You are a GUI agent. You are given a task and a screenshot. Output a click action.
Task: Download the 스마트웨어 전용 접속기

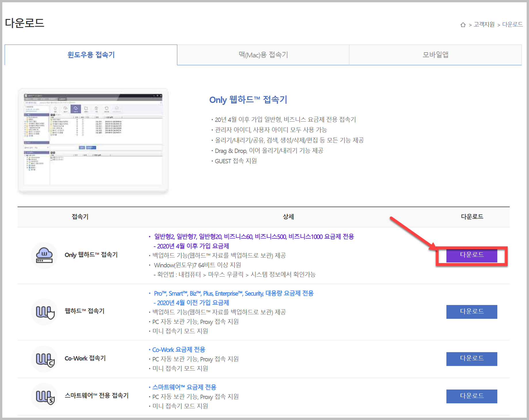pyautogui.click(x=472, y=396)
